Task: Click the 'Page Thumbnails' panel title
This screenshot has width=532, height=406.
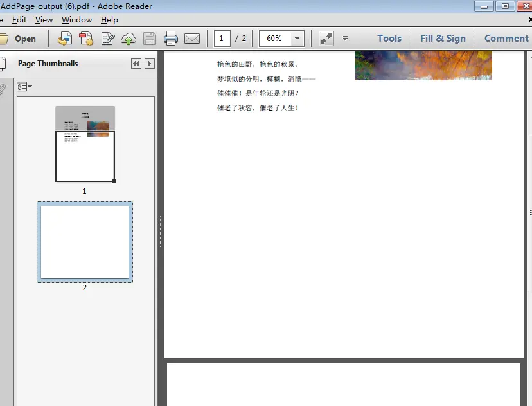Action: 48,64
